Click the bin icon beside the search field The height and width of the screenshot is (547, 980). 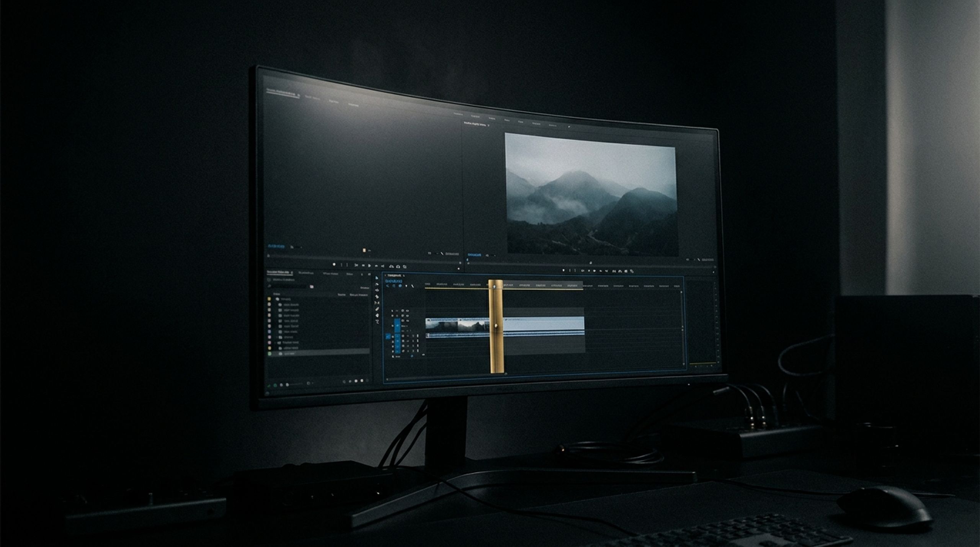pos(312,287)
